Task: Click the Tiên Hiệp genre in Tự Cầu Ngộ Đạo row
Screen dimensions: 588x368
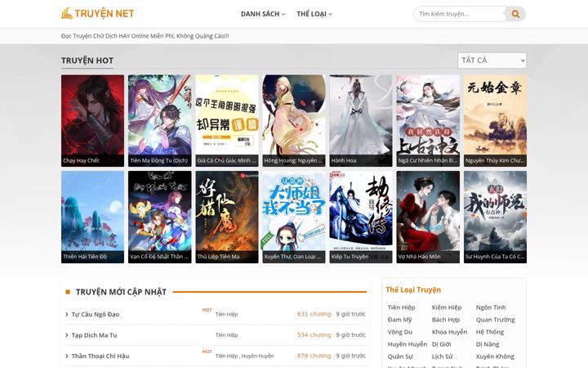Action: click(x=226, y=314)
